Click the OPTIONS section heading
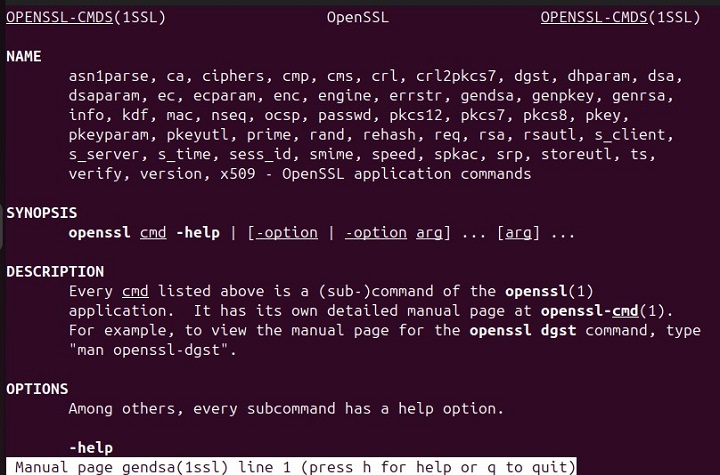Screen dimensions: 720x475 (37, 389)
